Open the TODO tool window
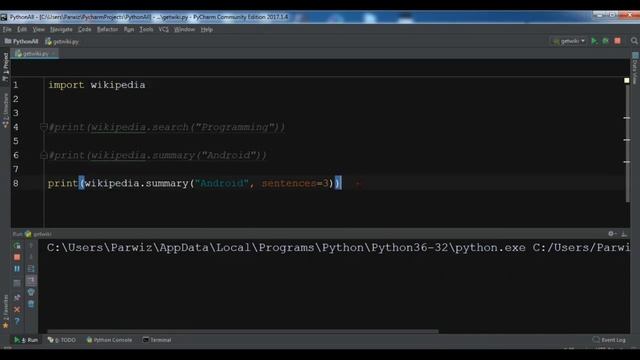The image size is (640, 360). pos(62,340)
